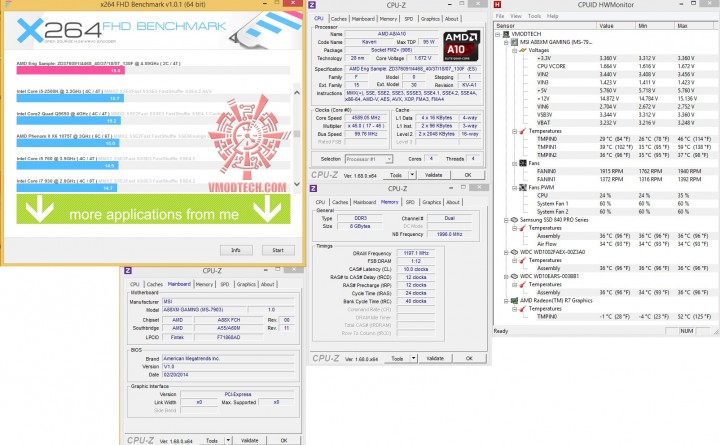Click the TMPIN1 temperature row under MSI board
The height and width of the screenshot is (445, 720).
pyautogui.click(x=605, y=147)
